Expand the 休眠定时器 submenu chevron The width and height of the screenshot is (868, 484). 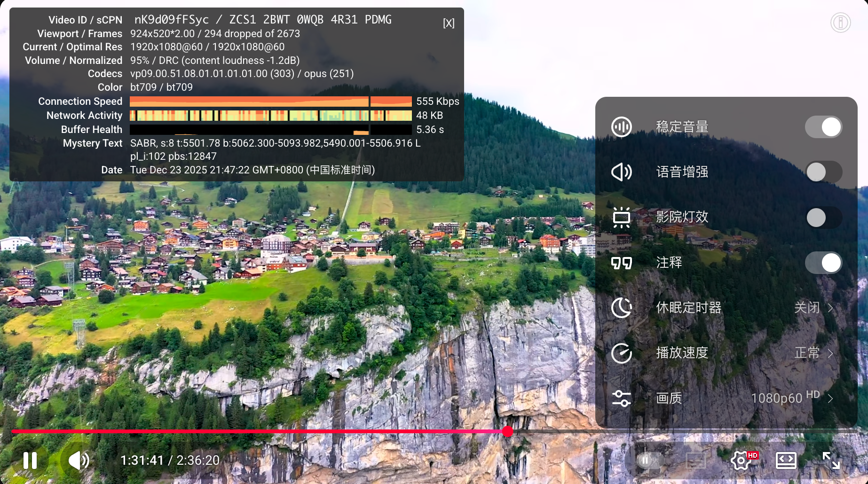pos(830,308)
